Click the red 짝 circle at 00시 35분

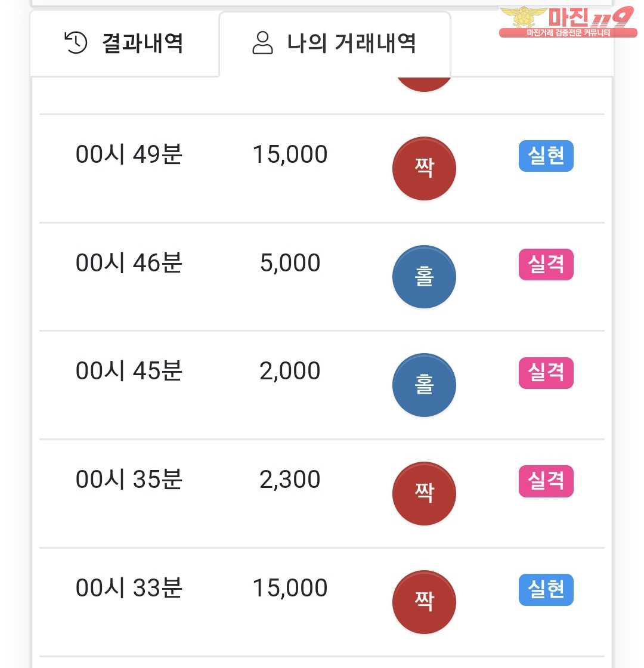[424, 494]
